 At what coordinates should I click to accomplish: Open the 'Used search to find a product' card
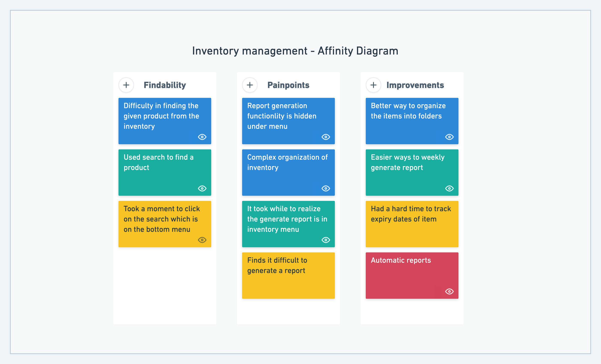[159, 162]
